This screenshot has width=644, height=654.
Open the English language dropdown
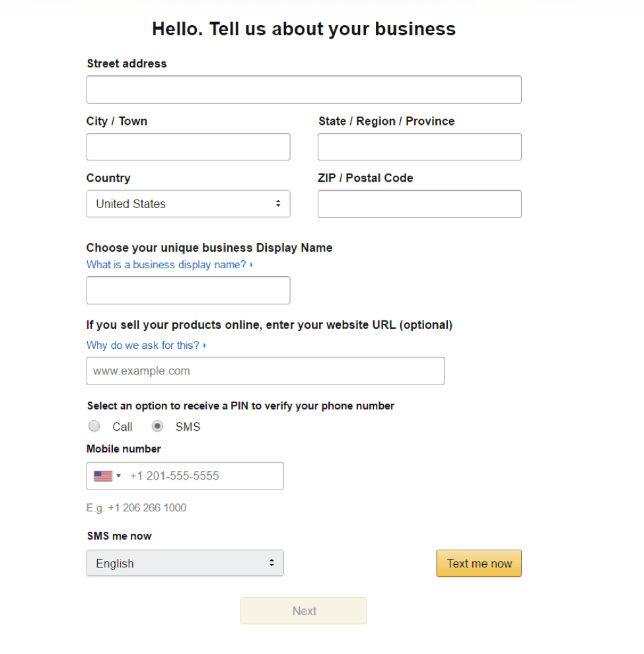(185, 563)
